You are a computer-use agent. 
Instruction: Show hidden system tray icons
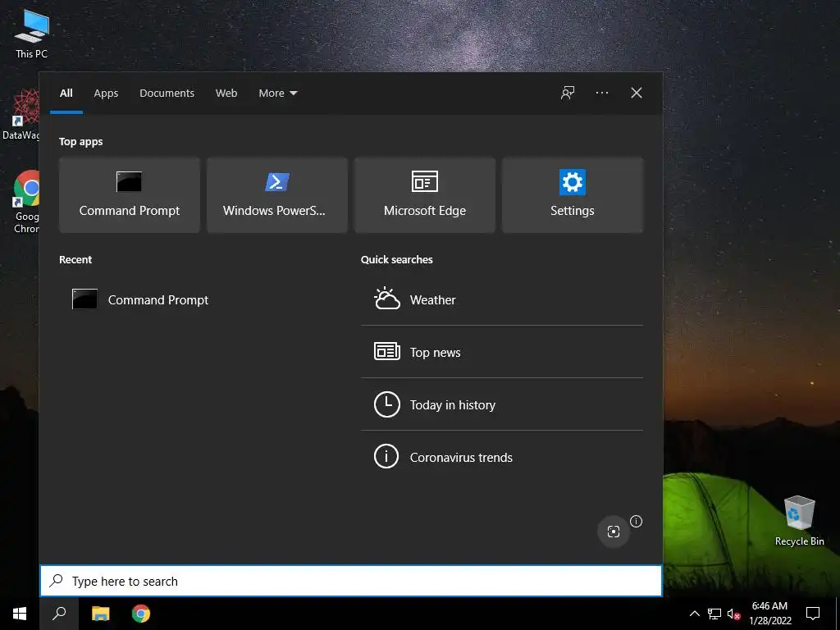tap(694, 614)
